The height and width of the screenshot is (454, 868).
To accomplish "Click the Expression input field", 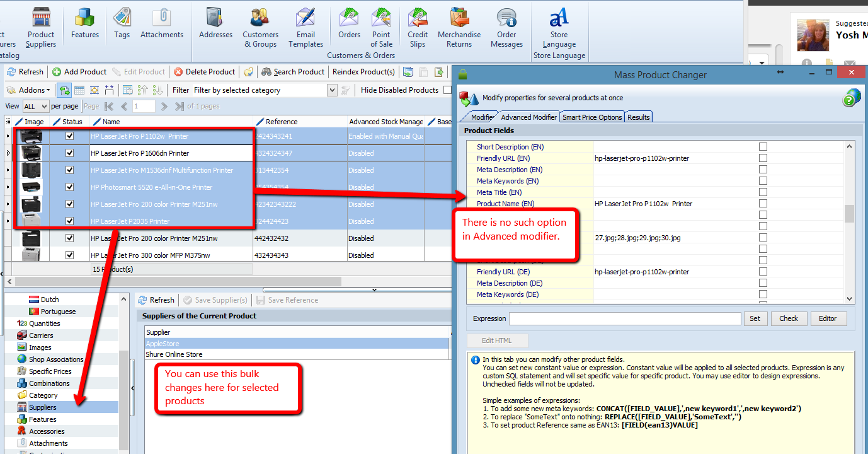I will pos(625,318).
